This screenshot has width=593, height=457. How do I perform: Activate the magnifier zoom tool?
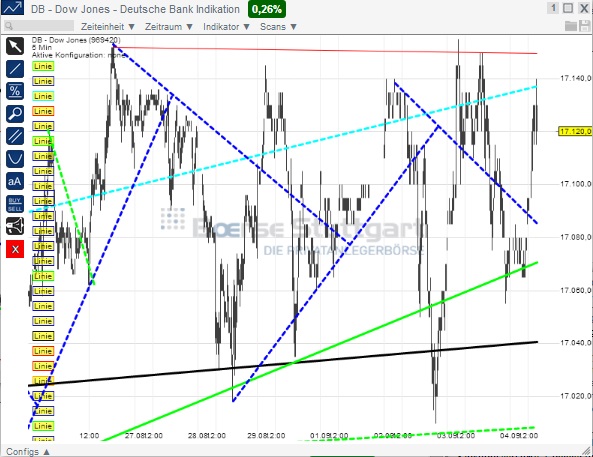click(15, 113)
